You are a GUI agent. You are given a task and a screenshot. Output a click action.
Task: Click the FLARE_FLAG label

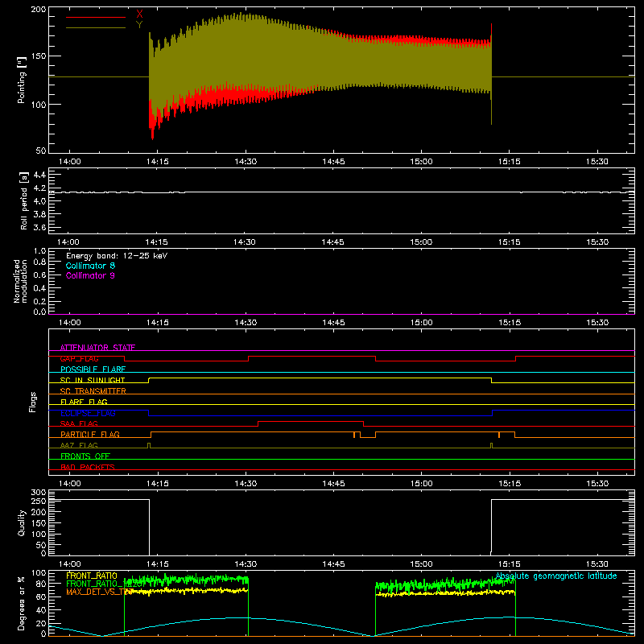[x=84, y=402]
